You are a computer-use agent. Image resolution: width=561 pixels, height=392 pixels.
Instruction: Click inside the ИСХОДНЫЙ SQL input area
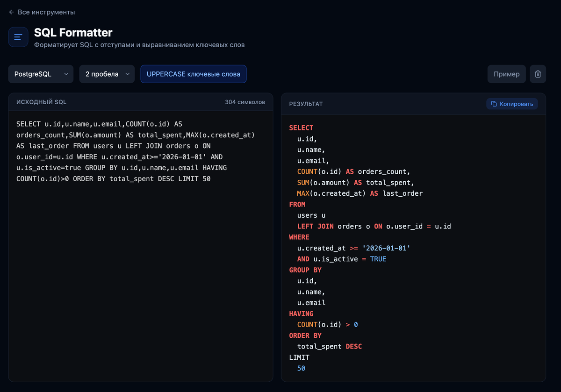[x=140, y=234]
